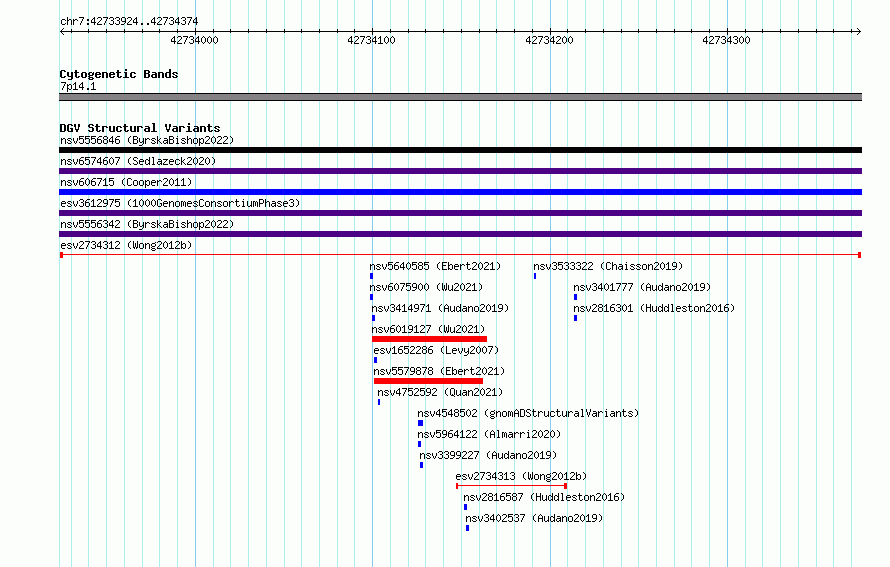The image size is (890, 567).
Task: Click the nsv6075900 (Wu2021) blue marker
Action: pyautogui.click(x=372, y=297)
